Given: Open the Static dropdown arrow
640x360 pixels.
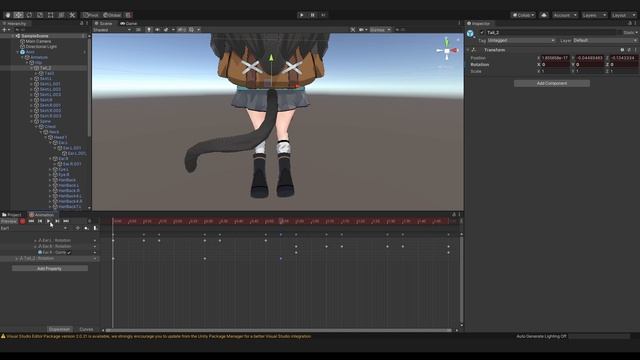Looking at the screenshot, I should pyautogui.click(x=636, y=32).
